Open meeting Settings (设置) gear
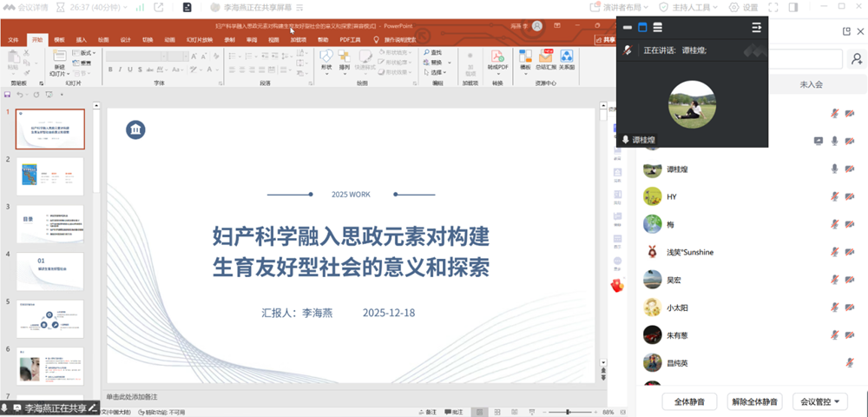Image resolution: width=868 pixels, height=417 pixels. (x=744, y=7)
